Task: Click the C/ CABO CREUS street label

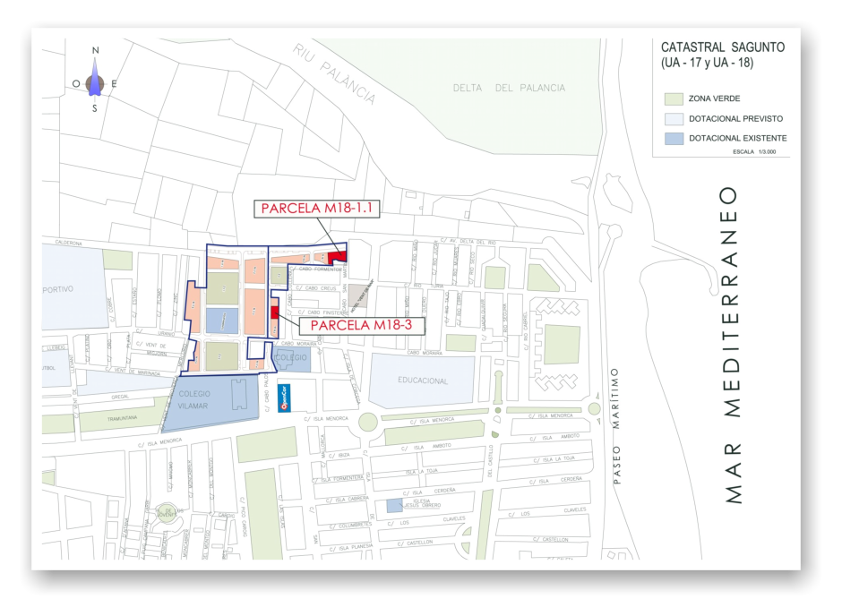Action: (317, 288)
